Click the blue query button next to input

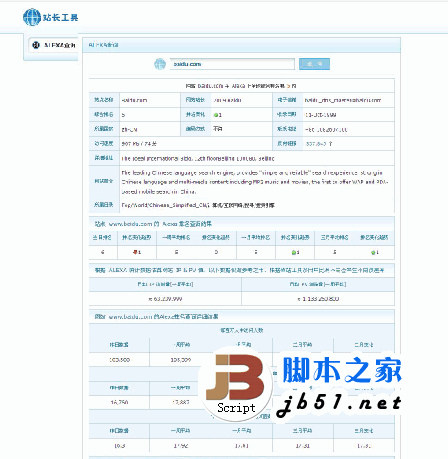(x=314, y=64)
